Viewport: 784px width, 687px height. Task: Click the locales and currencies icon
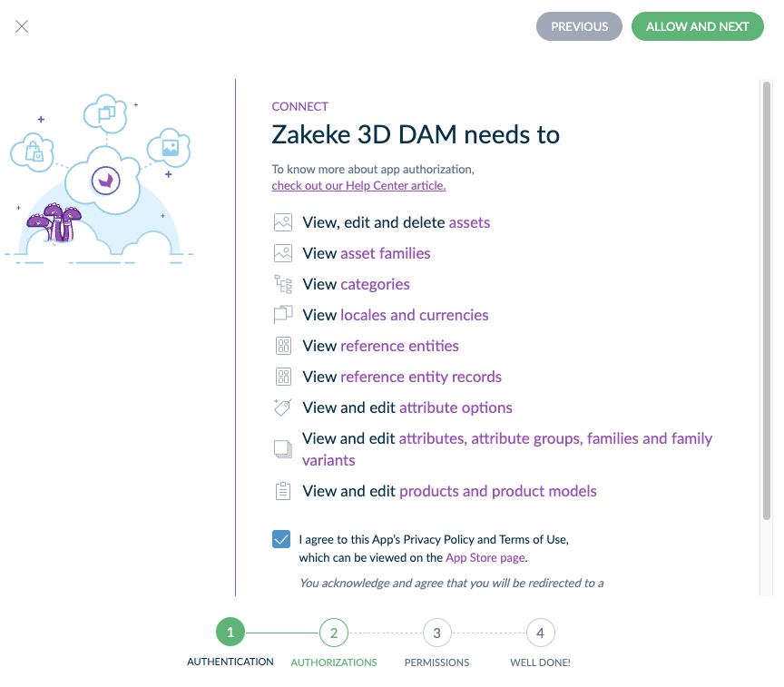pos(282,315)
